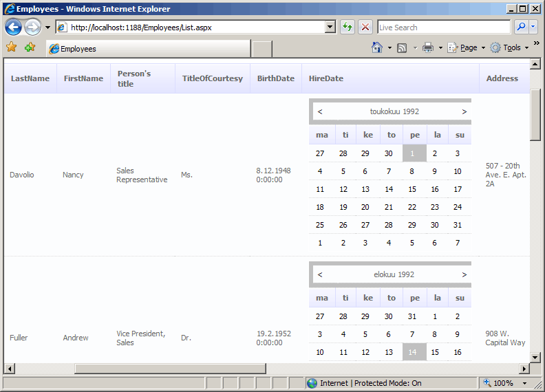Viewport: 545px width, 392px height.
Task: Click the browser Back arrow button
Action: point(14,27)
